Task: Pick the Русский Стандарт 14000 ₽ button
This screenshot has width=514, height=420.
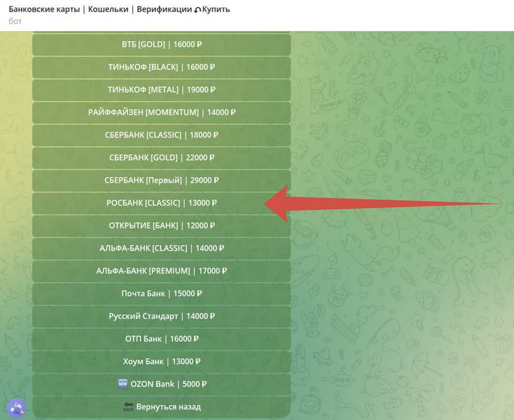Action: tap(161, 316)
